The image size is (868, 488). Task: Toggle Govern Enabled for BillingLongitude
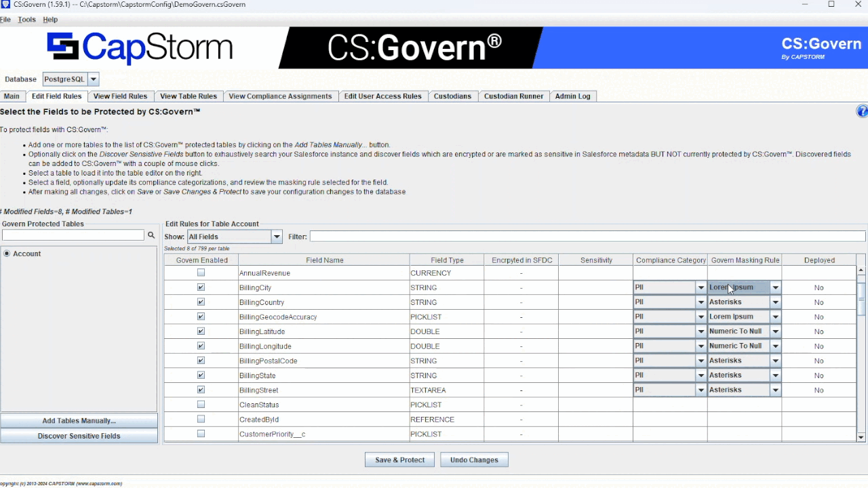[201, 346]
